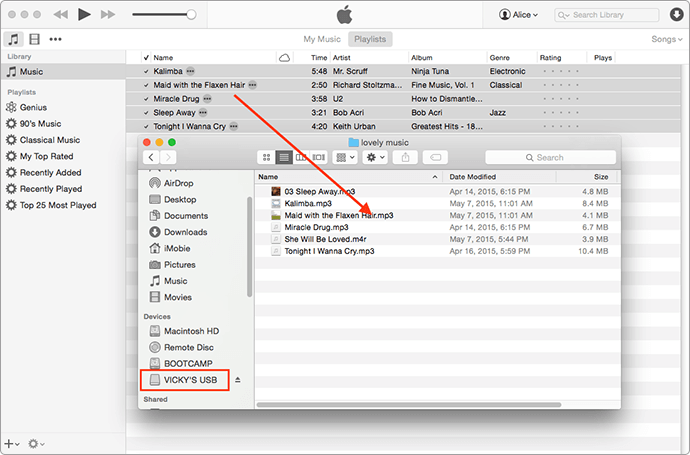The height and width of the screenshot is (455, 690).
Task: Open the Finder arrange-by dropdown
Action: [x=345, y=158]
